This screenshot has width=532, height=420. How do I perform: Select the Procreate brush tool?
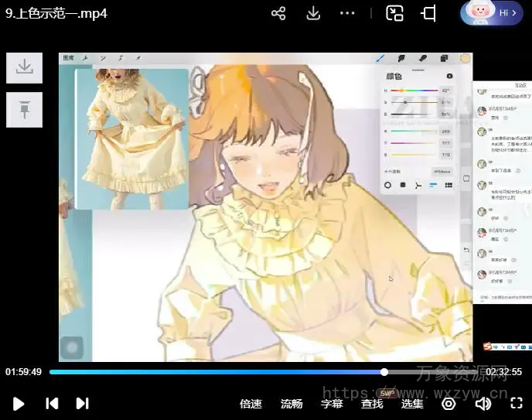380,58
